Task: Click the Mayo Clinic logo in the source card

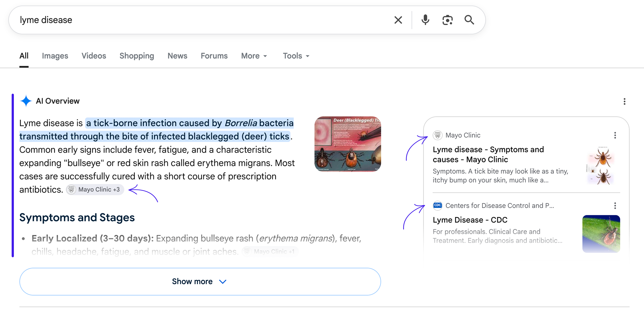Action: (438, 135)
